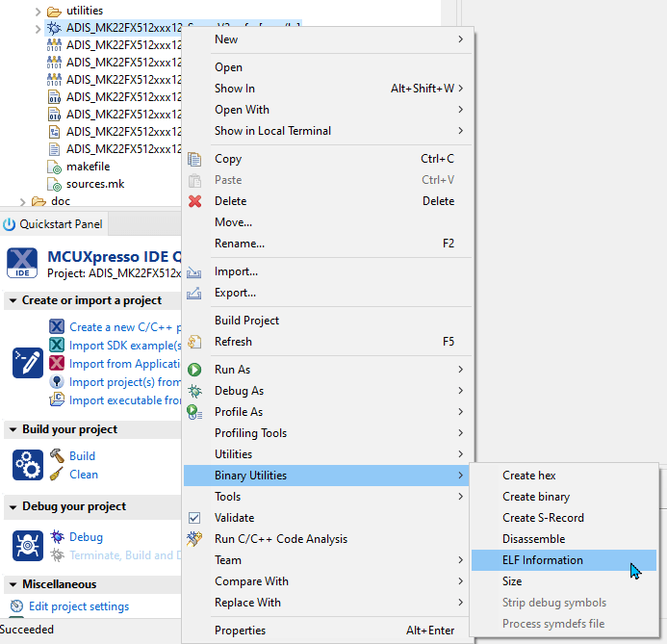Click the green Run As icon
Viewport: 667px width, 644px height.
(195, 370)
